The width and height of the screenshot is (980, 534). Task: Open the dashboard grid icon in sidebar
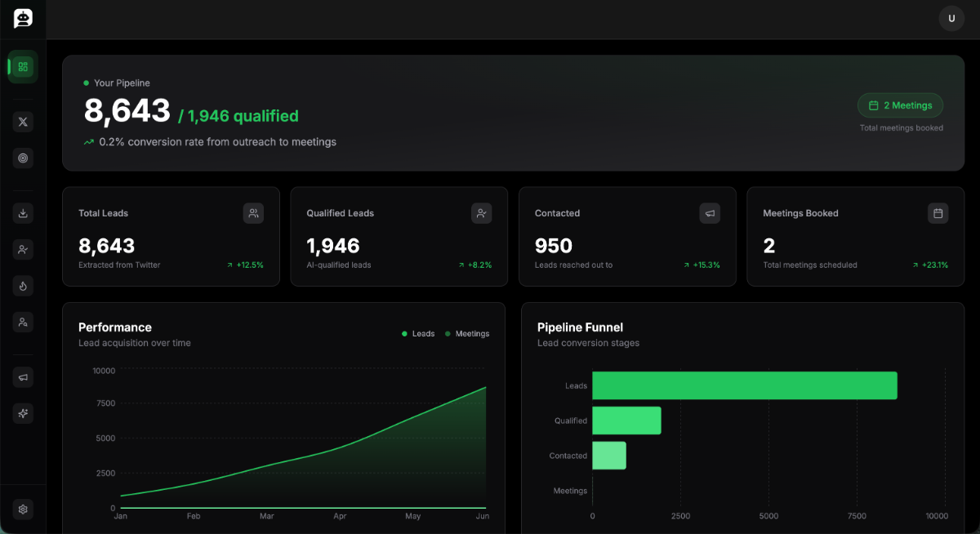point(23,67)
